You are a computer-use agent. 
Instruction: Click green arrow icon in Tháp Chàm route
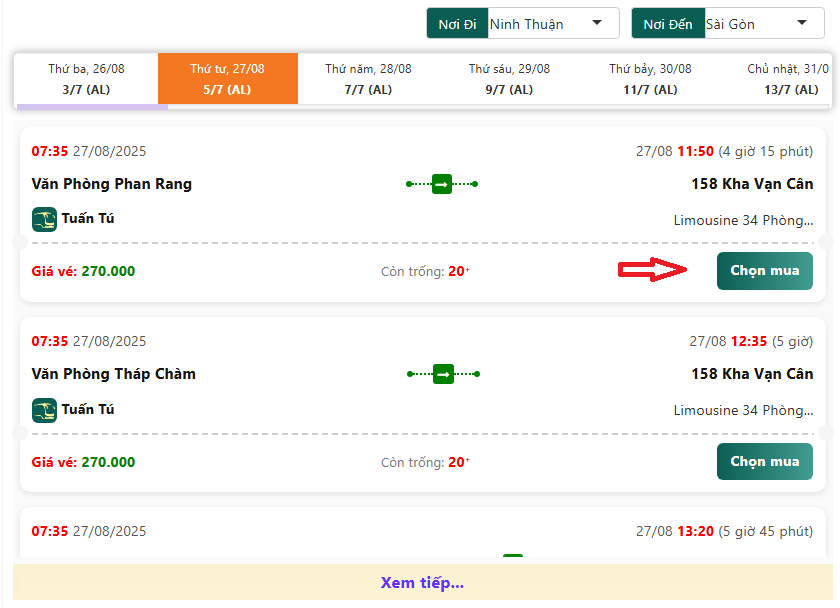coord(442,374)
